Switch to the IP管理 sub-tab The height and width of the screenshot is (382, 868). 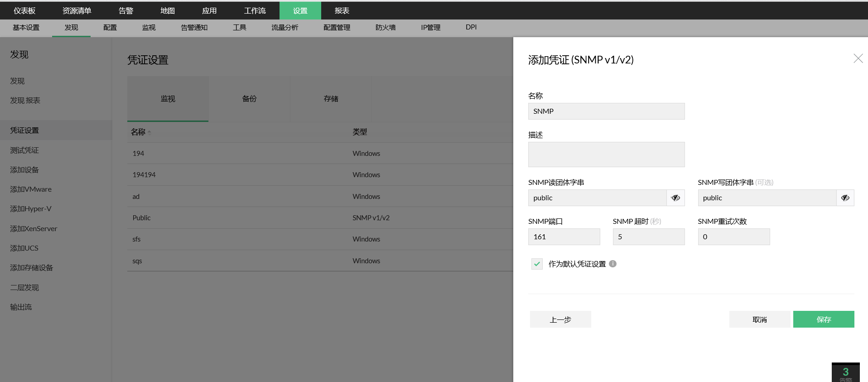(x=430, y=28)
